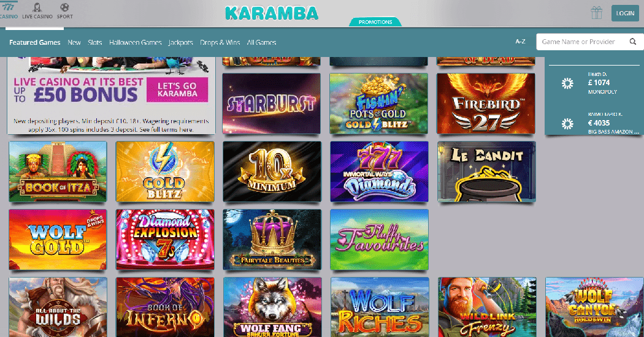644x337 pixels.
Task: Open the Sport ball icon
Action: coord(64,7)
